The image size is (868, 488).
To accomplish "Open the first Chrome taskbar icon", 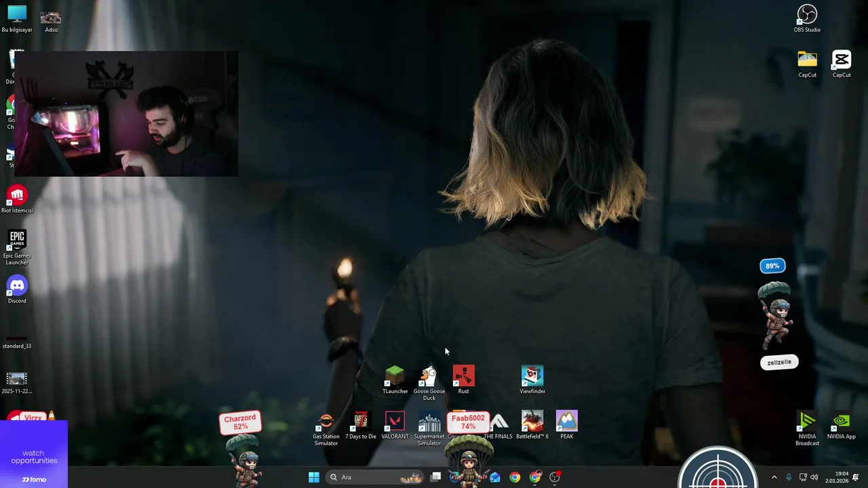I will click(515, 477).
